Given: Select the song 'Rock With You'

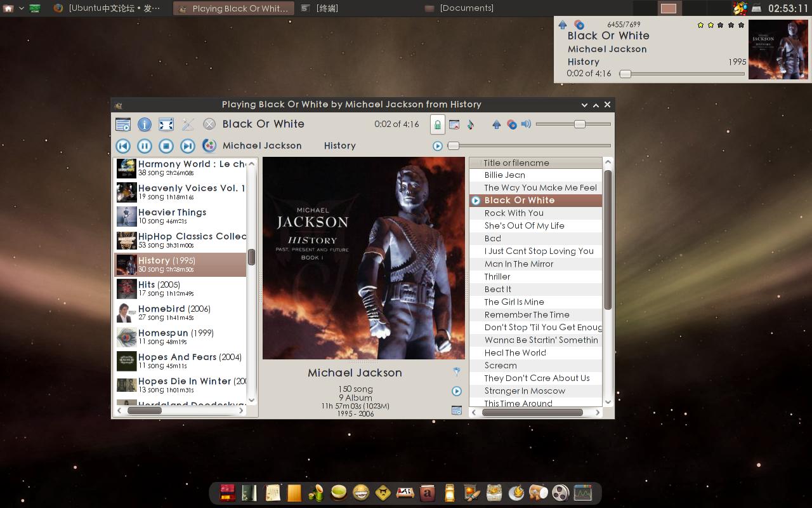Looking at the screenshot, I should (x=535, y=213).
